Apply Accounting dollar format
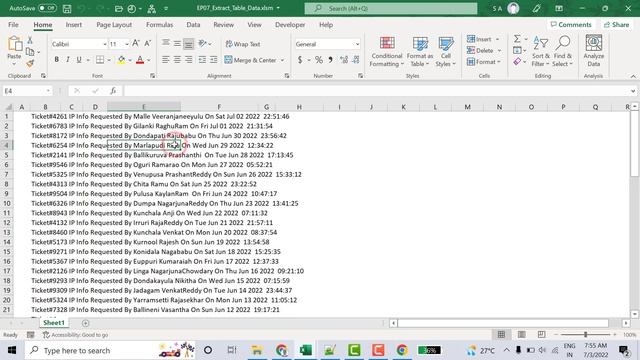The width and height of the screenshot is (640, 360). [300, 60]
